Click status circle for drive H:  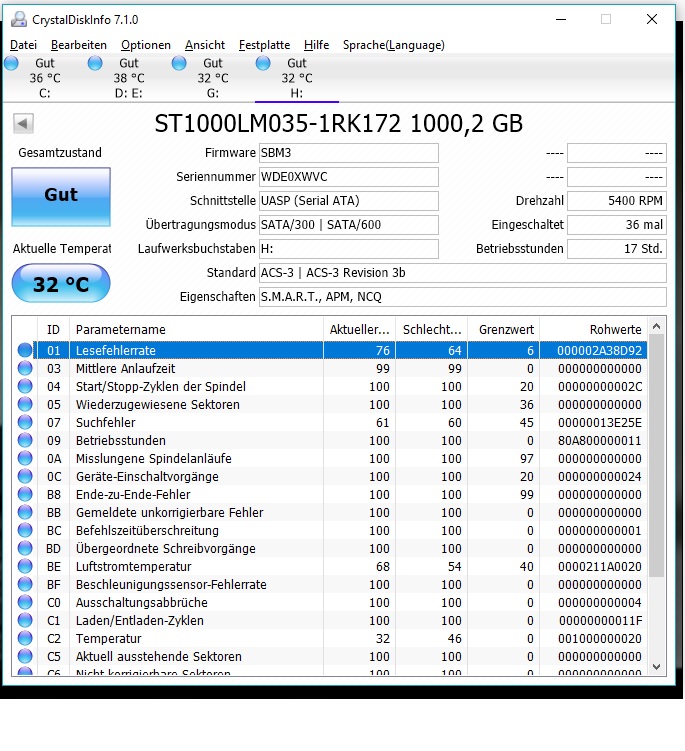263,63
